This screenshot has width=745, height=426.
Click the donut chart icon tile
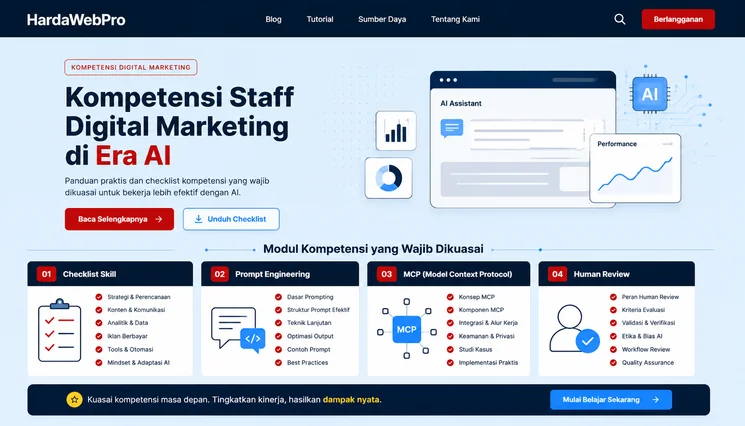[x=389, y=178]
